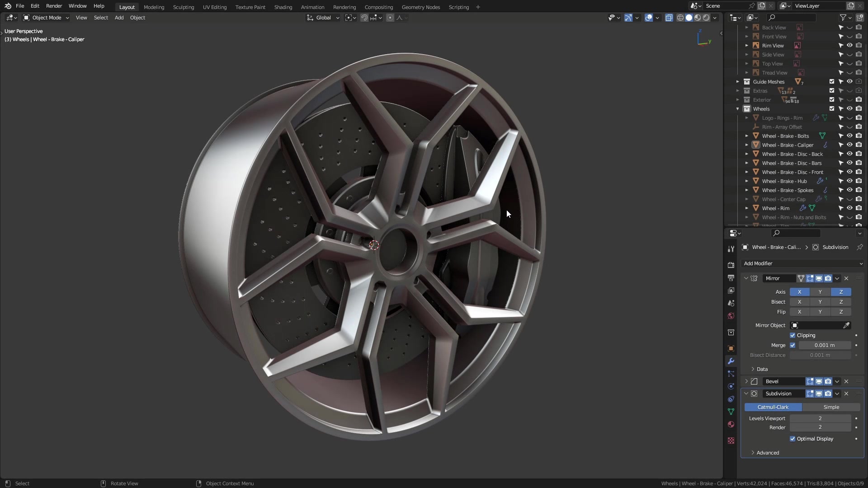Switch to wireframe viewport shading
This screenshot has width=868, height=488.
click(680, 18)
